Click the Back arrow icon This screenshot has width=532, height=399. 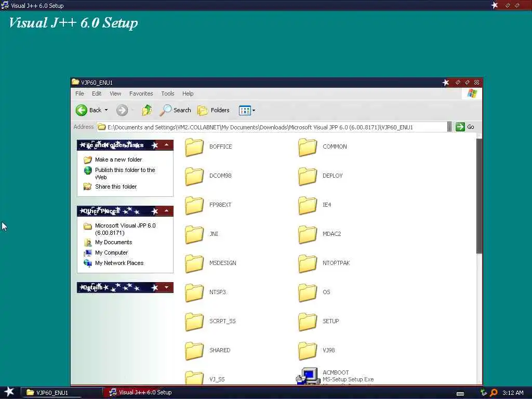click(x=82, y=110)
